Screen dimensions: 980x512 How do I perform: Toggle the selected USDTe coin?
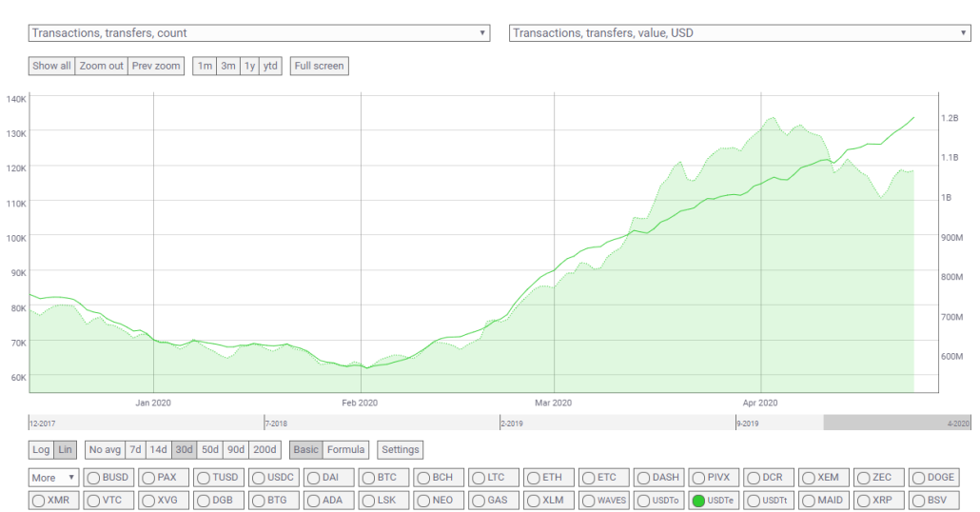pos(714,501)
